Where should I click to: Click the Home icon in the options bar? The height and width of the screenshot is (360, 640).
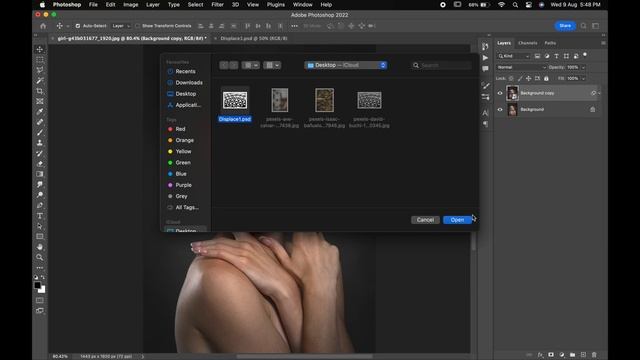tap(43, 26)
